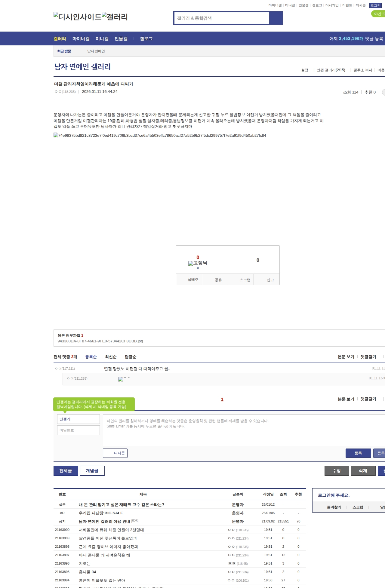Focus the 갤러리 & 통합검색 search field
Viewport: 385px width, 588px height.
click(x=222, y=18)
